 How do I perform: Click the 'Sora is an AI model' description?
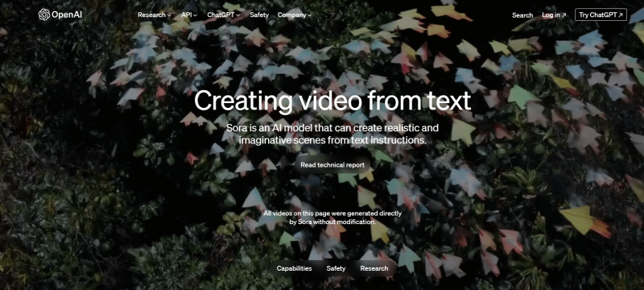point(332,135)
